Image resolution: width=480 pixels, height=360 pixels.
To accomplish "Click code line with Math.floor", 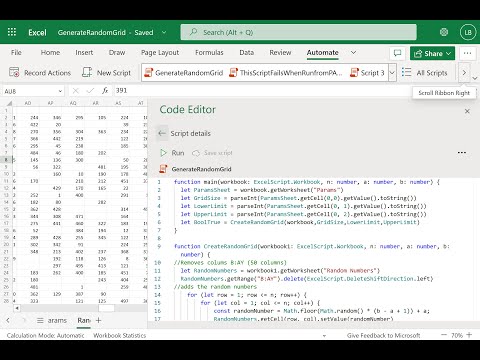I will point(322,311).
